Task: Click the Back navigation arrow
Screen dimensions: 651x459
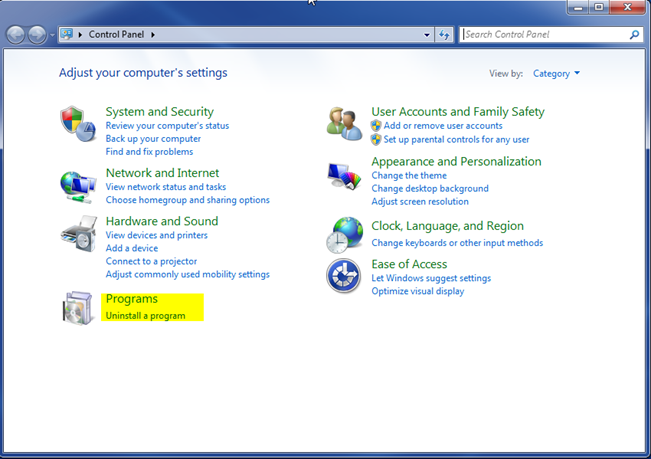Action: tap(15, 35)
